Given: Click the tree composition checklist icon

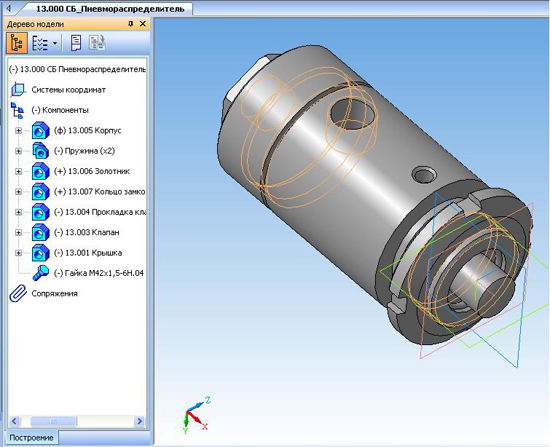Looking at the screenshot, I should 40,43.
